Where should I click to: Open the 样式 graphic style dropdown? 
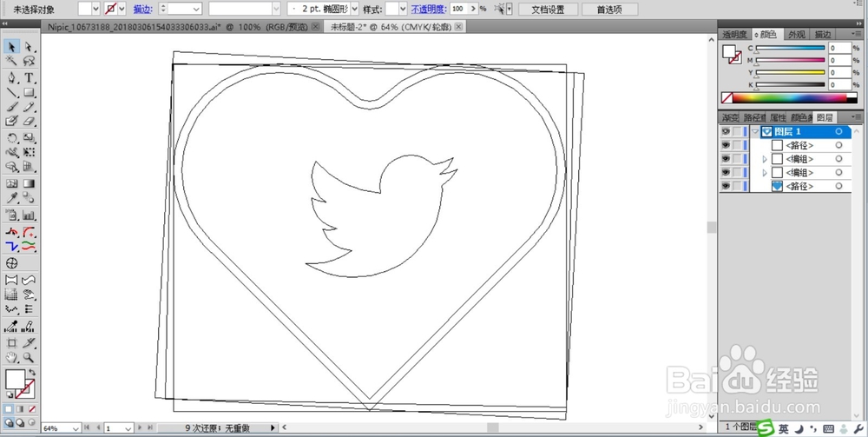pos(403,9)
